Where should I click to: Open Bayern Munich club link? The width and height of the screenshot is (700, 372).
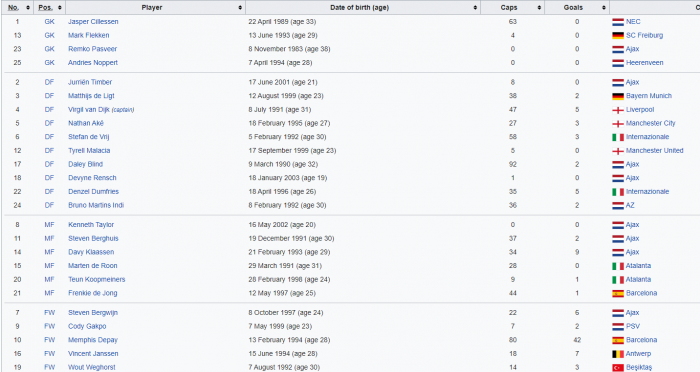649,96
